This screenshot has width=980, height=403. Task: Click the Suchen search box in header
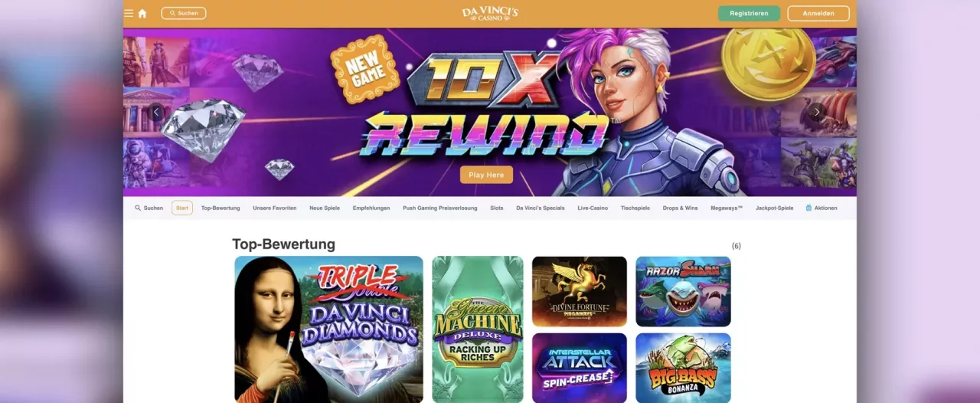(x=184, y=13)
